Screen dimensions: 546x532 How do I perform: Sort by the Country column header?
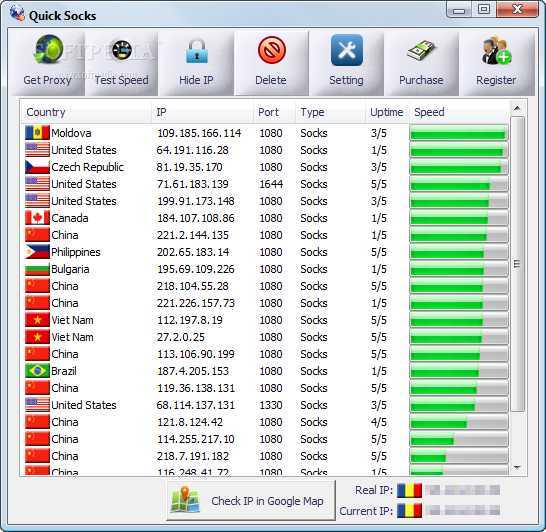point(86,112)
